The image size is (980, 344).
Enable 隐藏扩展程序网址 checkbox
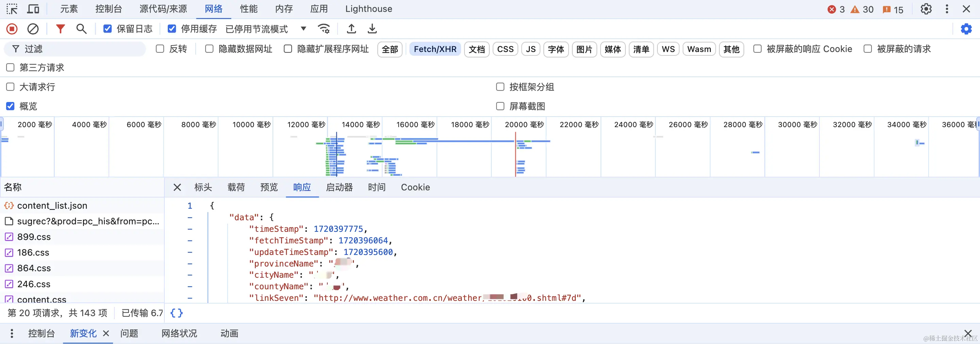[288, 49]
